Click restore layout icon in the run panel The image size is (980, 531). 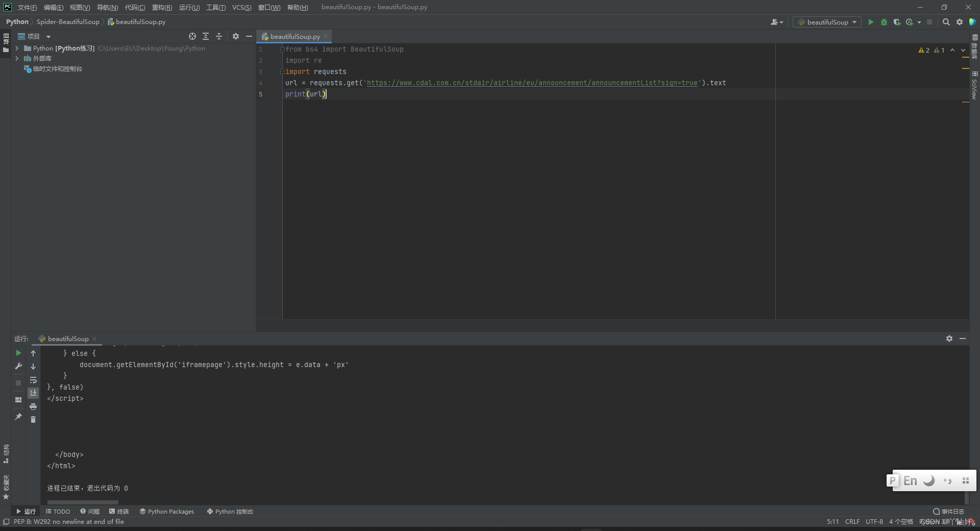pos(18,400)
